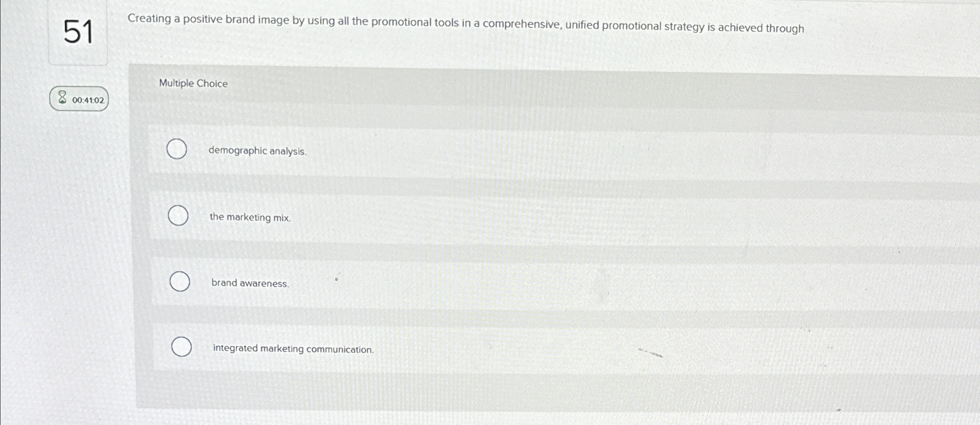Click the empty circle beside the marketing mix
Image resolution: width=980 pixels, height=425 pixels.
pyautogui.click(x=179, y=216)
